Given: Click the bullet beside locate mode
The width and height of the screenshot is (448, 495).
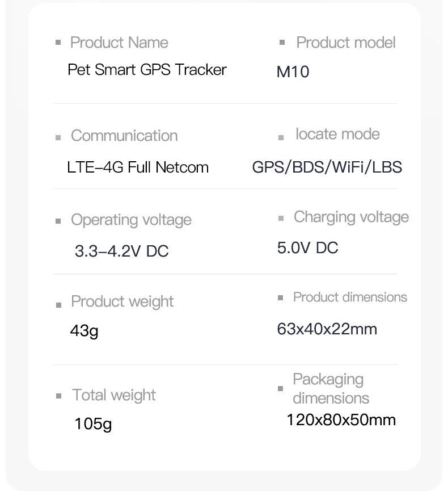Looking at the screenshot, I should point(281,137).
